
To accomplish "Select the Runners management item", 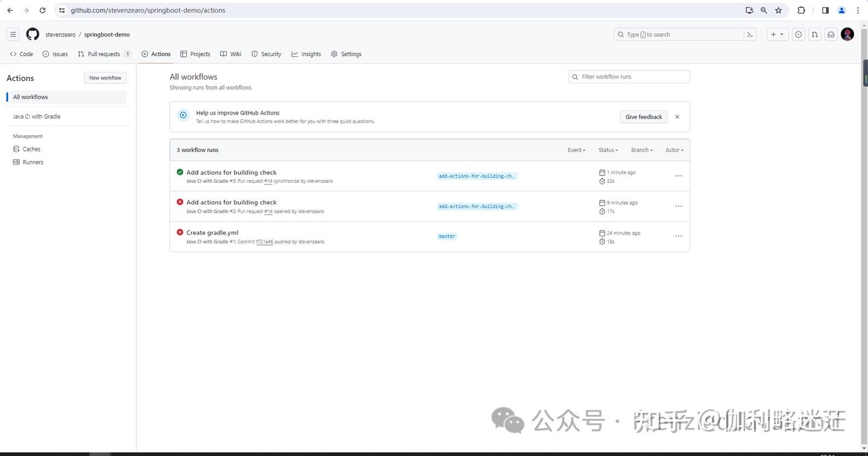I will (x=33, y=162).
